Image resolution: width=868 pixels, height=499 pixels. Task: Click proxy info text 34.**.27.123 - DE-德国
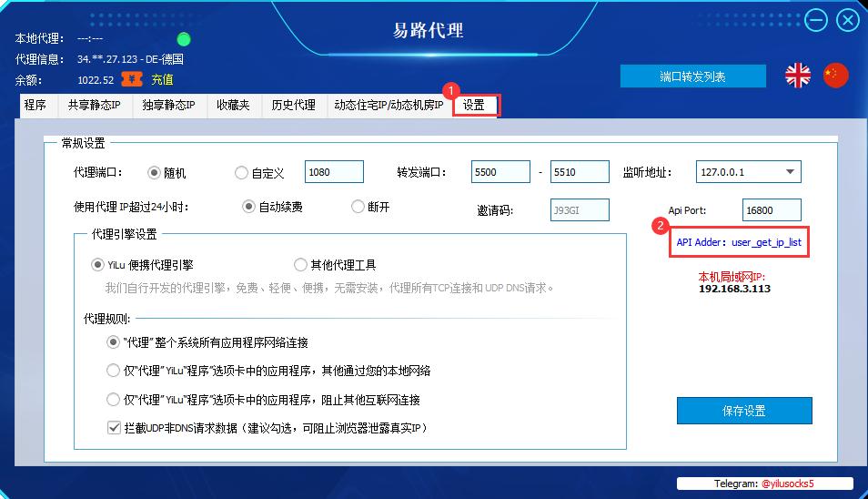click(131, 59)
